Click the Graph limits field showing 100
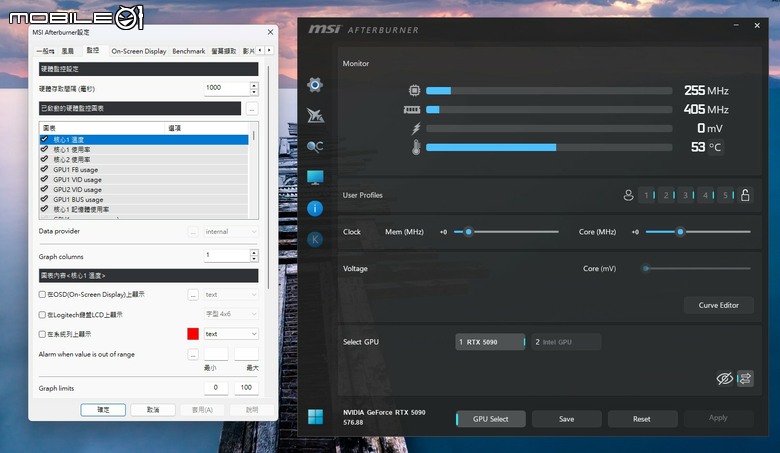This screenshot has width=780, height=453. [246, 387]
